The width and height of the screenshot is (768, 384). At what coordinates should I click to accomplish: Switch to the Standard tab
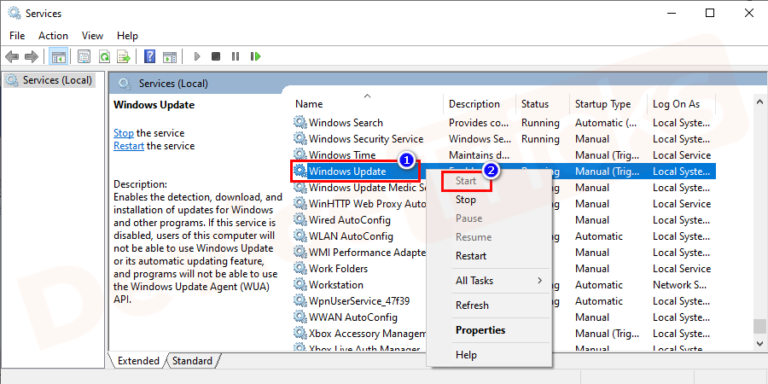pyautogui.click(x=192, y=361)
